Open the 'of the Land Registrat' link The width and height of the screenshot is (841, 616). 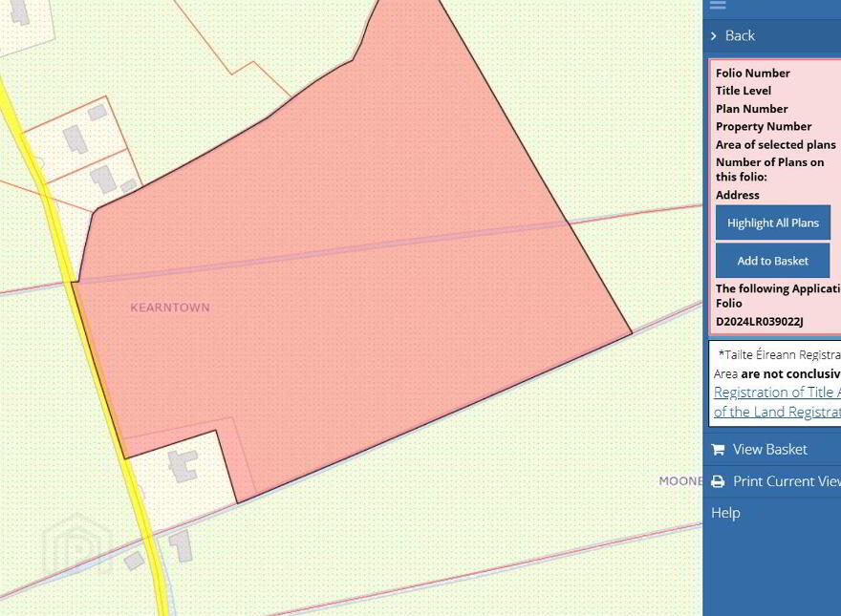click(x=777, y=412)
